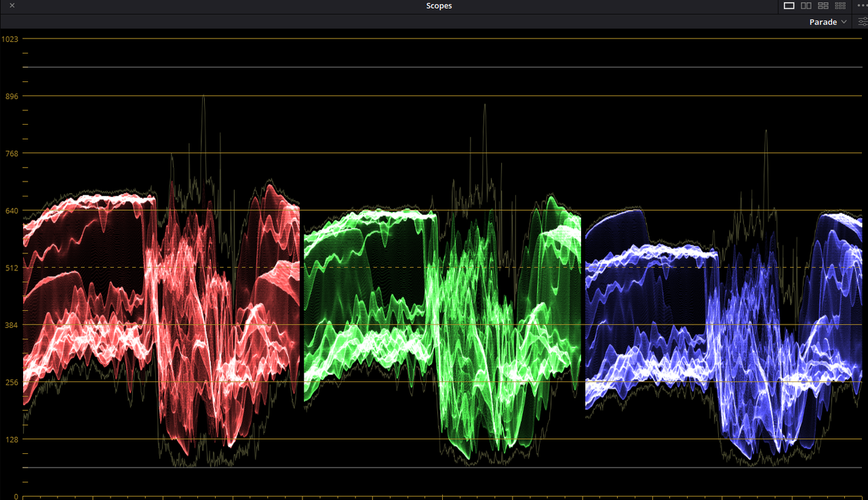Open the Parade scope settings sliders

[863, 22]
